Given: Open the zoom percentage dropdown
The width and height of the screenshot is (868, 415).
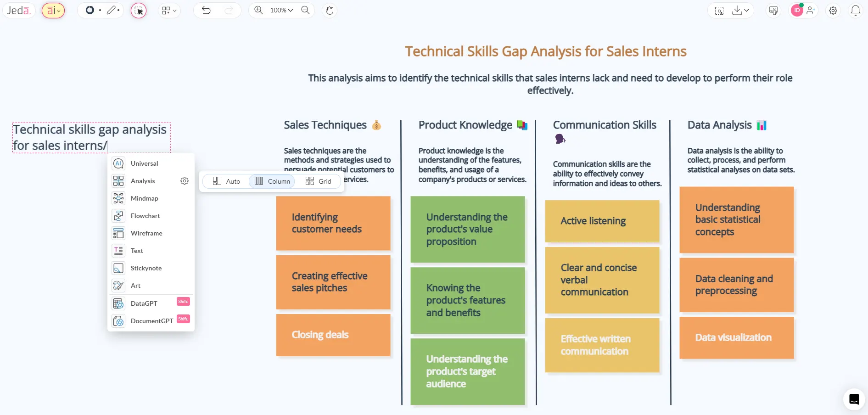Looking at the screenshot, I should pos(281,10).
